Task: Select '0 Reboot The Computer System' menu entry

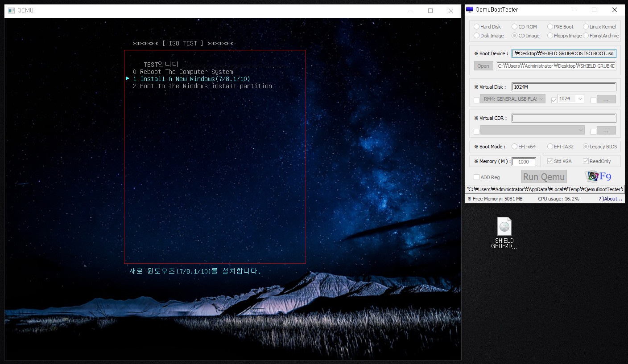Action: pos(183,72)
